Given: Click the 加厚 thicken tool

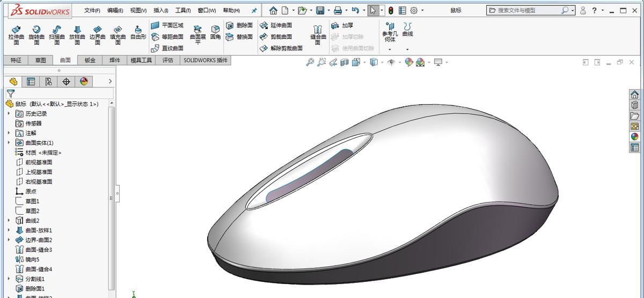Looking at the screenshot, I should coord(342,25).
